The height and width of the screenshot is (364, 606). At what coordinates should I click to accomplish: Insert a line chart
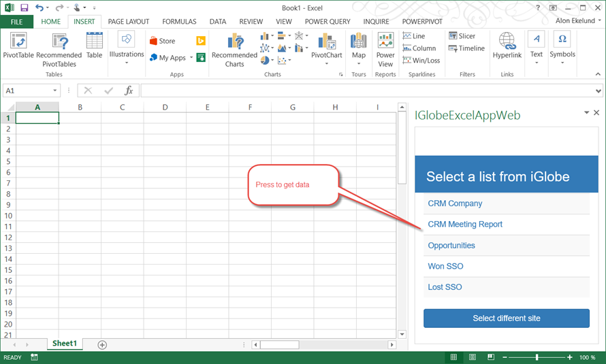pyautogui.click(x=267, y=48)
